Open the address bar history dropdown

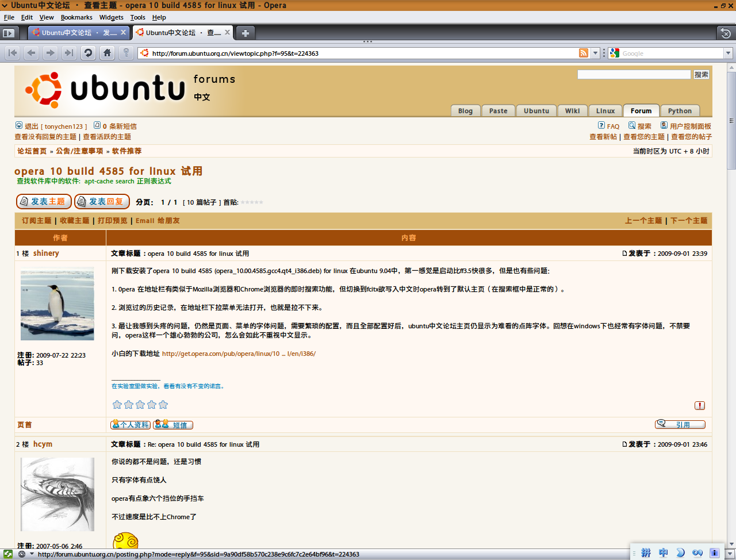595,53
